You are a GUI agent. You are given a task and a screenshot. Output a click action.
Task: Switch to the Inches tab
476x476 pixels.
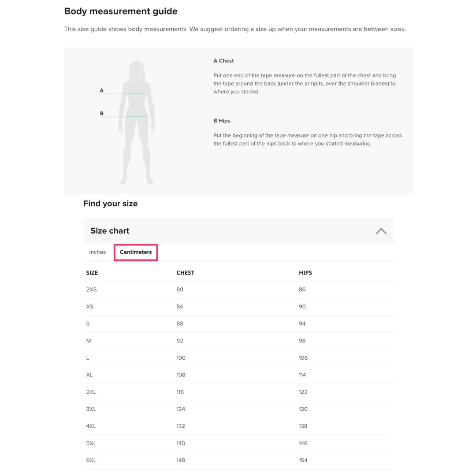pos(97,252)
